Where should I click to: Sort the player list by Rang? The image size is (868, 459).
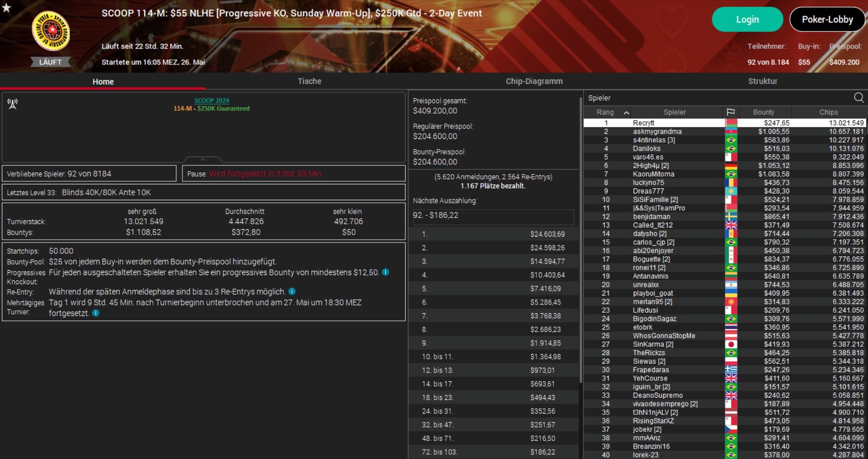coord(605,112)
